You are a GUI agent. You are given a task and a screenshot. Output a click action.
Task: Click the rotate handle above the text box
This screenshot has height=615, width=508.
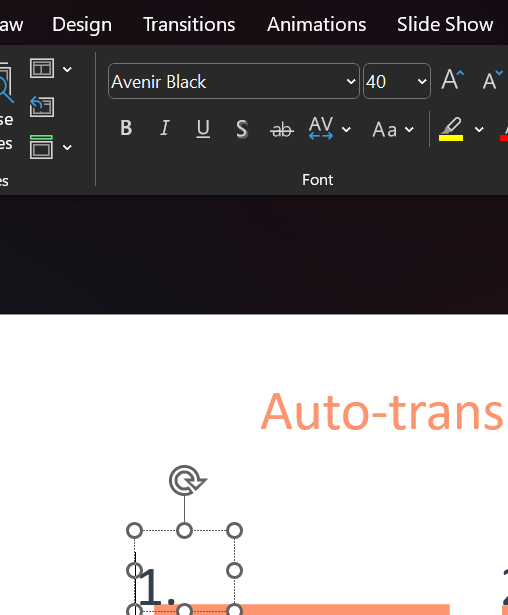(187, 480)
